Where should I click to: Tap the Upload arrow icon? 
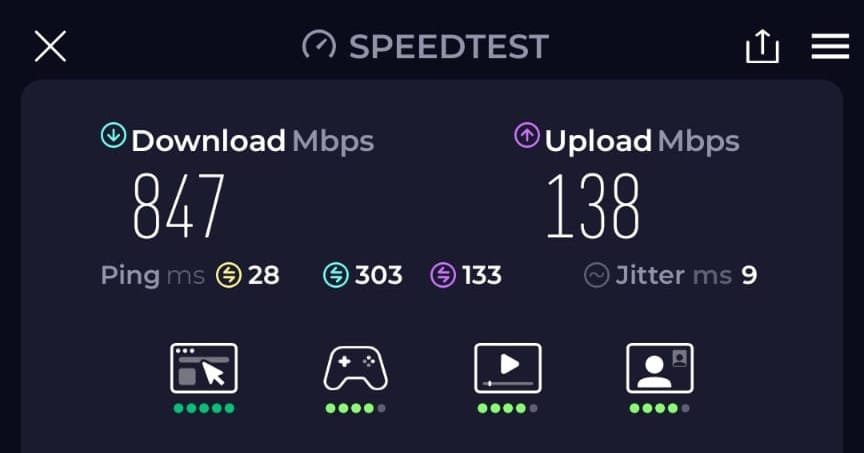click(x=527, y=136)
